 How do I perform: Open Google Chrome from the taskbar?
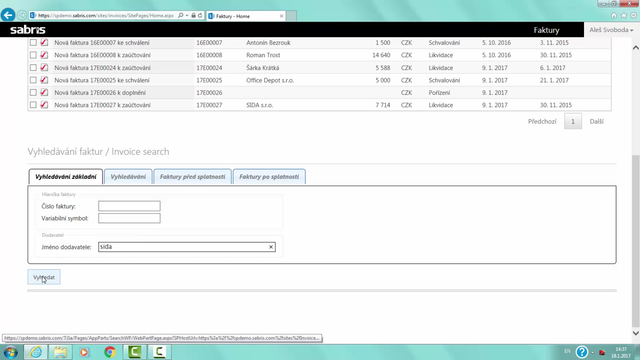click(x=109, y=352)
